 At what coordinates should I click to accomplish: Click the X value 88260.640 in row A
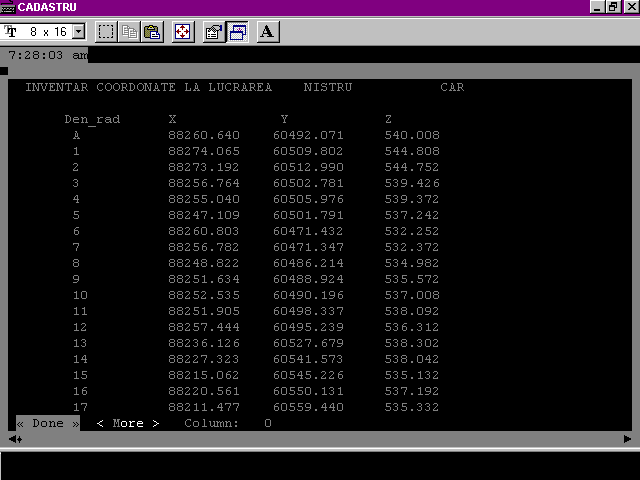pyautogui.click(x=204, y=135)
